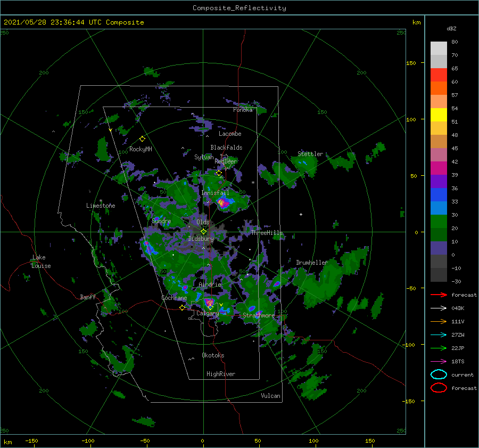This screenshot has width=479, height=448.
Task: Click the yellow diamond marker near Cochrane
Action: (x=182, y=307)
